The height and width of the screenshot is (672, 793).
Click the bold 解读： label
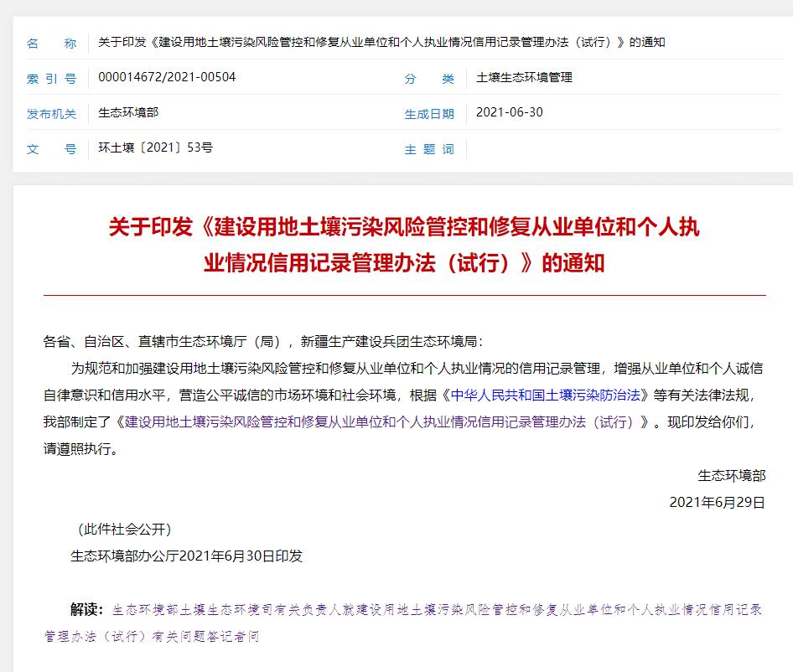pyautogui.click(x=87, y=609)
